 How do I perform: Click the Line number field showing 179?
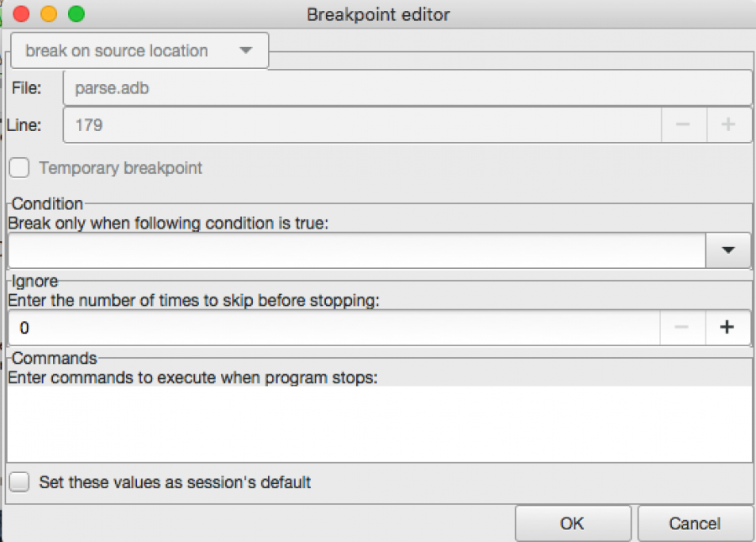[x=362, y=125]
